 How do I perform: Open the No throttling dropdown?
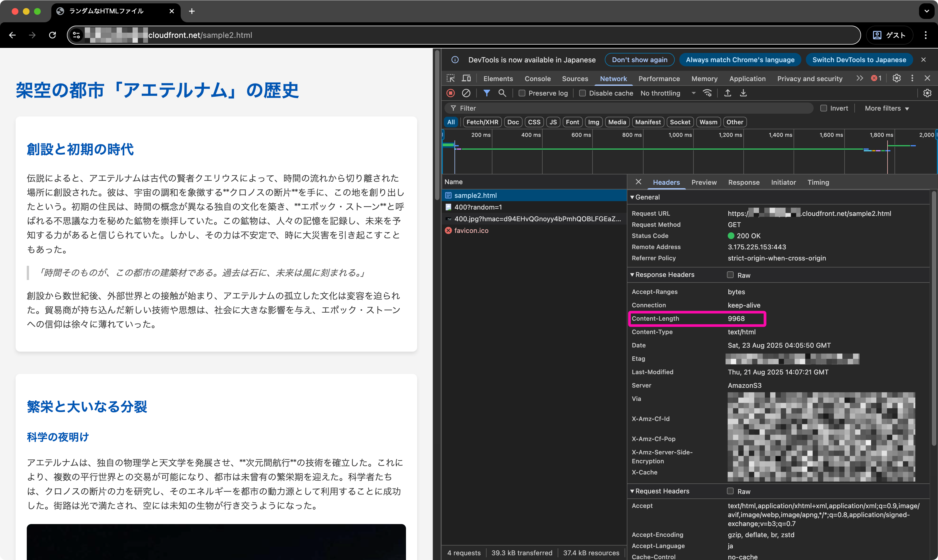tap(668, 93)
